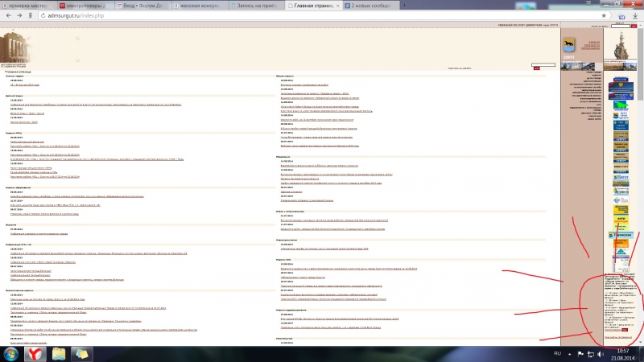Image resolution: width=644 pixels, height=362 pixels.
Task: Open the 'женская консультация' tab
Action: 198,5
